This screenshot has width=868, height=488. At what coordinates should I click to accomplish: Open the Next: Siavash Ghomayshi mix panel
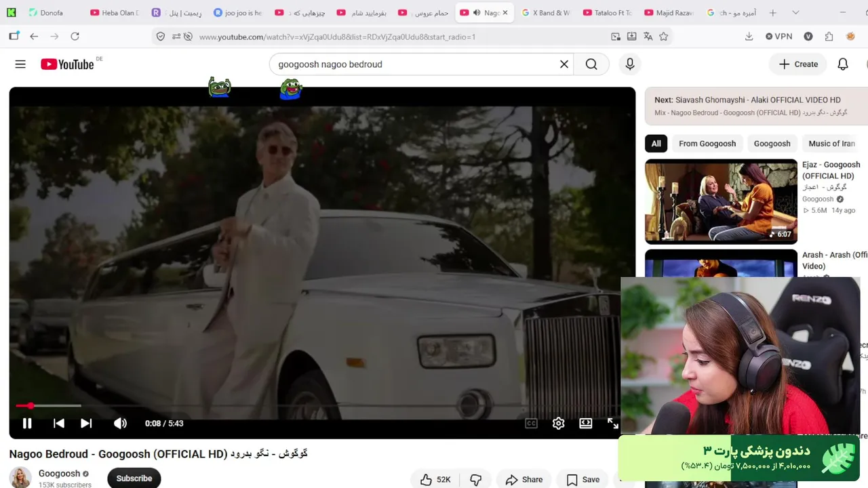(x=756, y=106)
